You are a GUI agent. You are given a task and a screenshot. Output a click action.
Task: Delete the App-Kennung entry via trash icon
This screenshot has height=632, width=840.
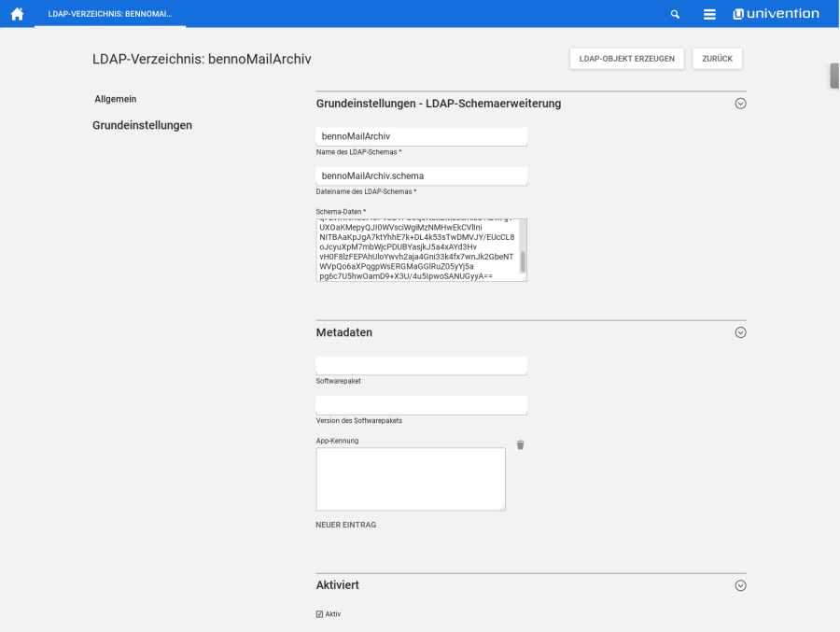click(x=520, y=445)
